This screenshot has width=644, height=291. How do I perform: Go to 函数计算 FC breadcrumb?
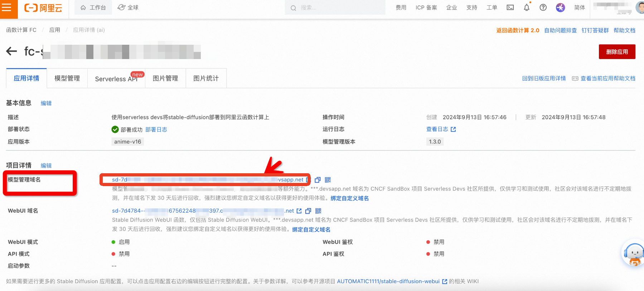(21, 30)
